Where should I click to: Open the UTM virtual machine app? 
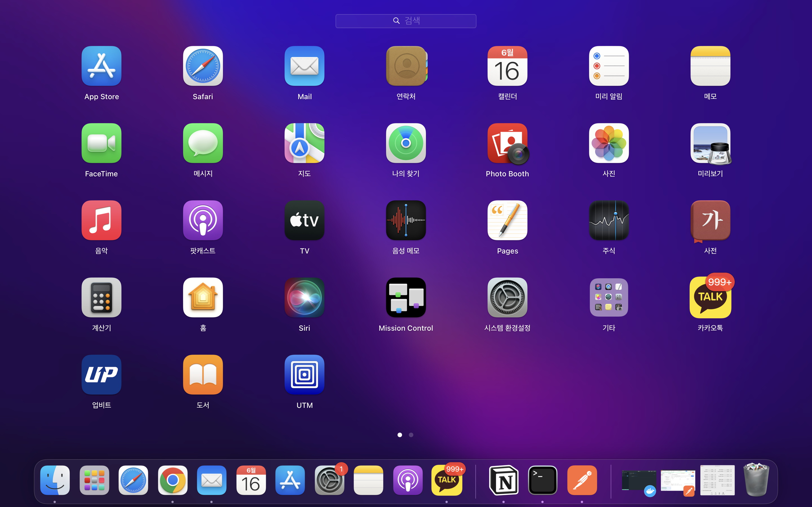tap(304, 375)
